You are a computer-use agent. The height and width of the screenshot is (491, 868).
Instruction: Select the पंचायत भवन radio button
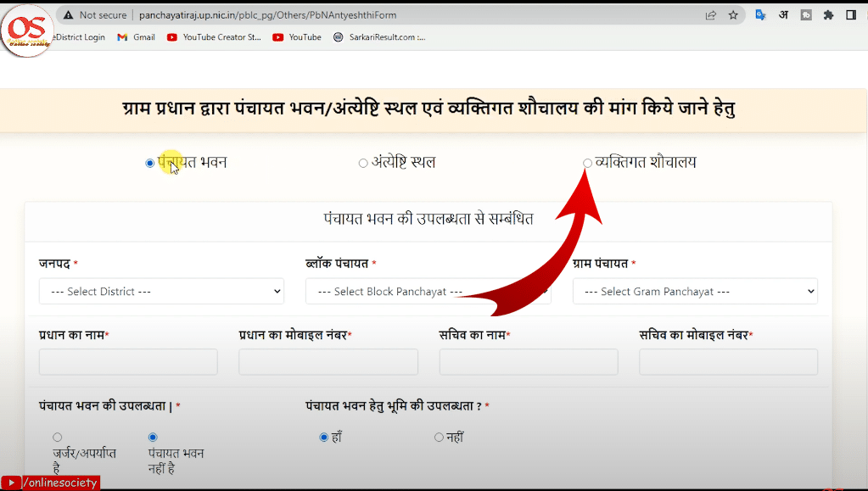click(150, 163)
